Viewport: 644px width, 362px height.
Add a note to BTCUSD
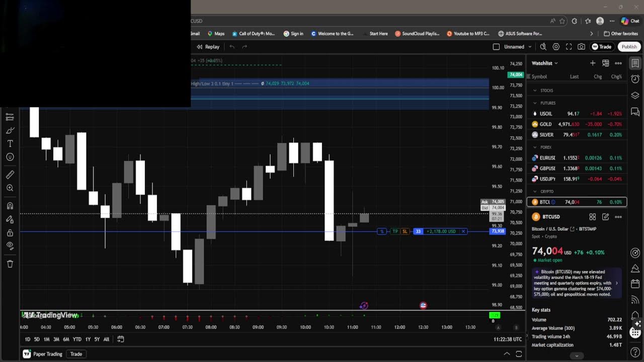click(606, 217)
